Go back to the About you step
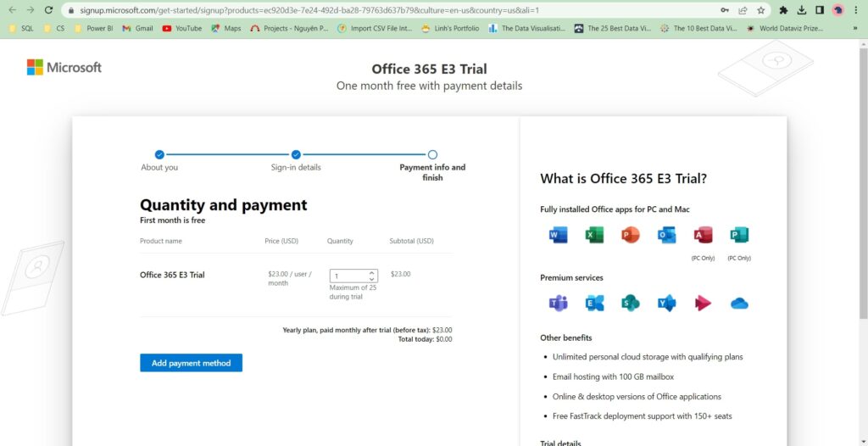The width and height of the screenshot is (868, 446). [x=159, y=154]
